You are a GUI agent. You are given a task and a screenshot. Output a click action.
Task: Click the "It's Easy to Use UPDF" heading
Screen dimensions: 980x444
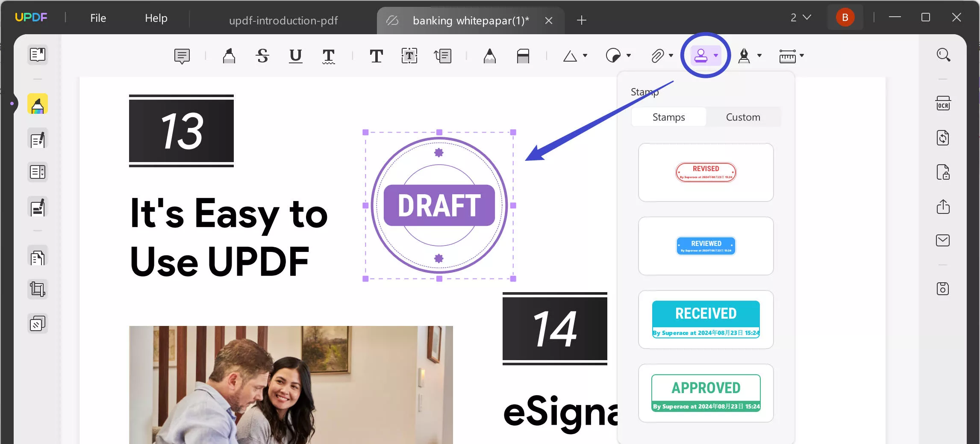tap(229, 237)
